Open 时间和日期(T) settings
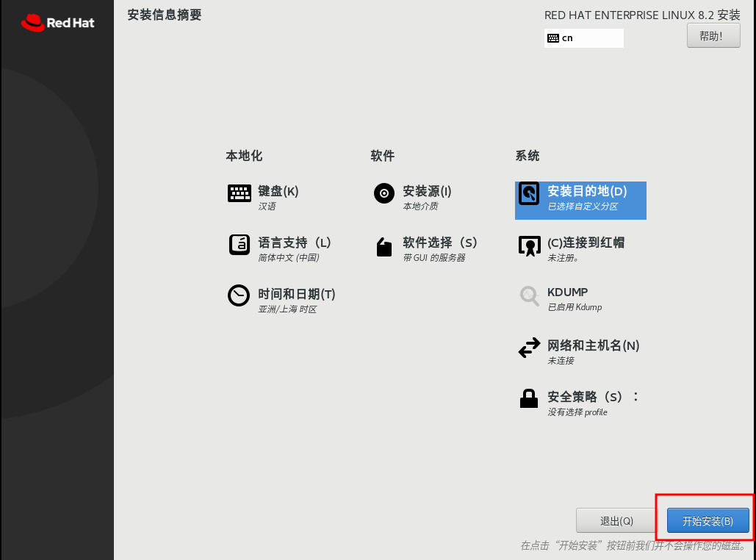The image size is (756, 560). pos(297,294)
